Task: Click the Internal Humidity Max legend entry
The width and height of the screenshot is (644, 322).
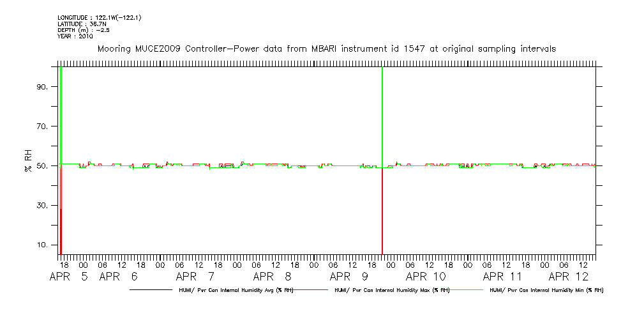Action: (x=392, y=290)
